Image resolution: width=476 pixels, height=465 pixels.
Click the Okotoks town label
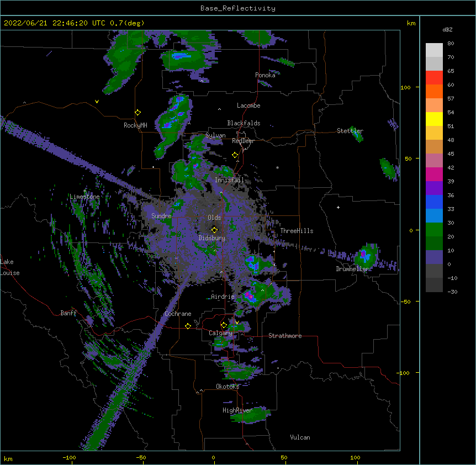coord(228,387)
